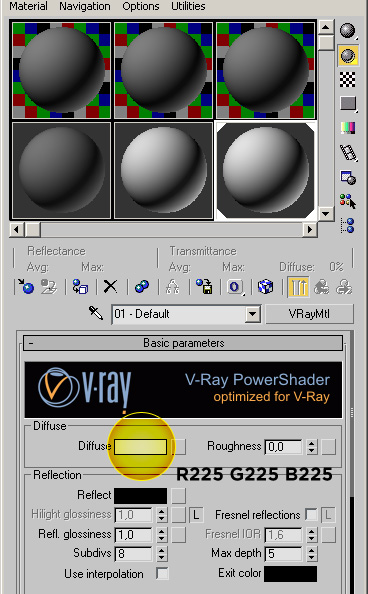Toggle the Backlight button
368x594 pixels.
click(x=348, y=56)
